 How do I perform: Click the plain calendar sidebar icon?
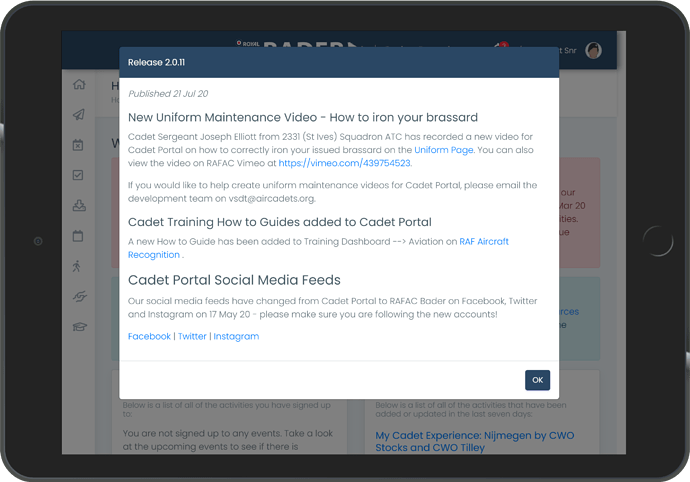[78, 235]
